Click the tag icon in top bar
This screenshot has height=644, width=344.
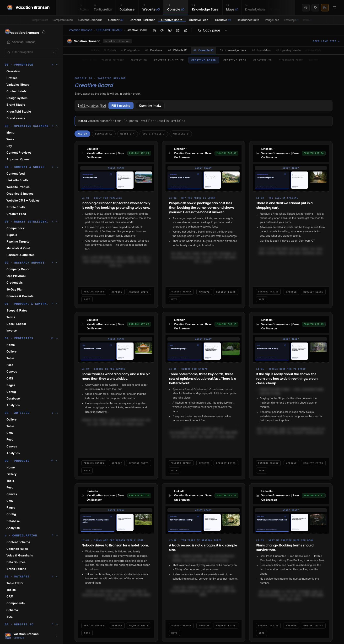point(315,8)
